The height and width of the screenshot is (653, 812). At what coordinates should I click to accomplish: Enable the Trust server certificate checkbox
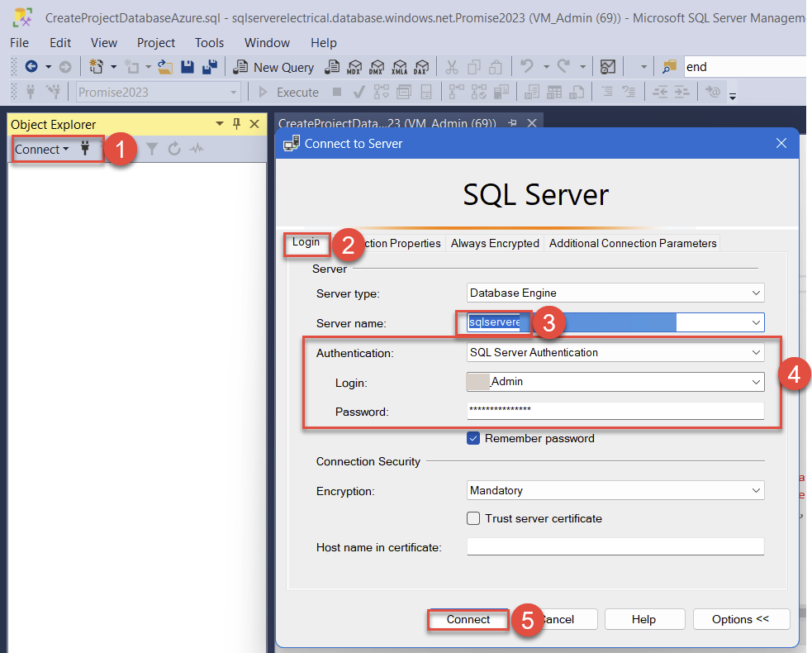click(x=473, y=518)
